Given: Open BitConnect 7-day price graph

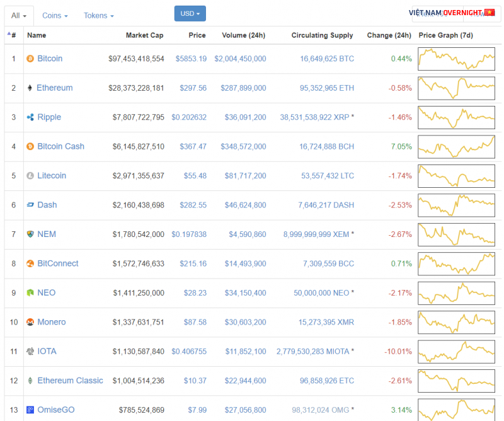Looking at the screenshot, I should [456, 263].
